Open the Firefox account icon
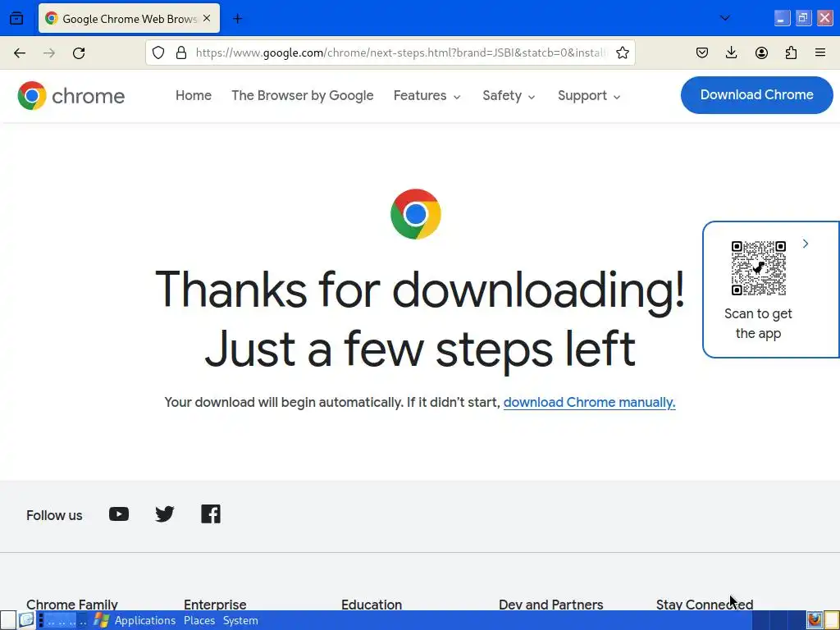Viewport: 840px width, 630px height. click(x=761, y=52)
